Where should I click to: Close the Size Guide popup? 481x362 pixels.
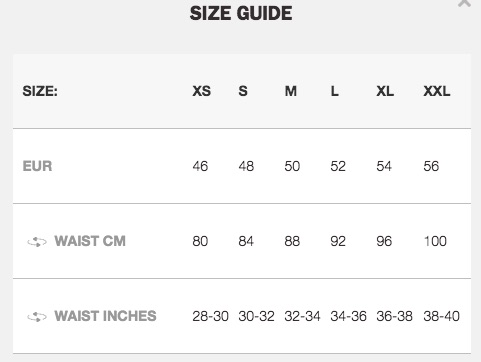point(464,3)
